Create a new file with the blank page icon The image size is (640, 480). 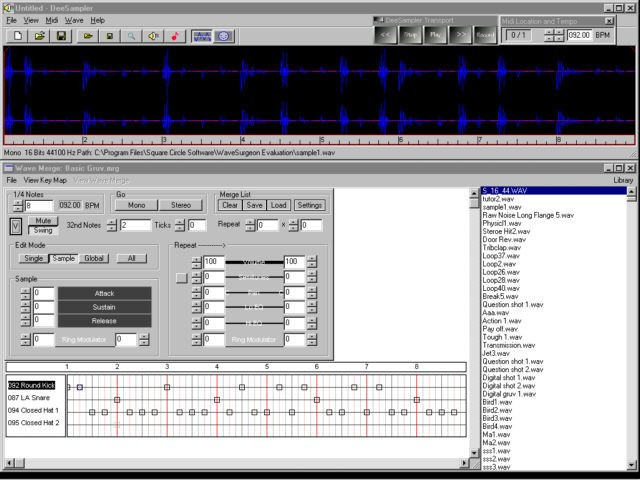tap(18, 36)
